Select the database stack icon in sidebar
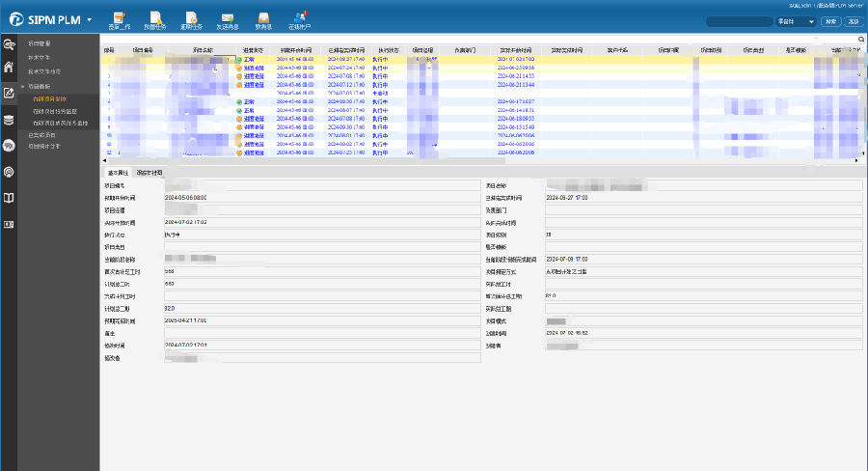Image resolution: width=868 pixels, height=471 pixels. [x=10, y=120]
